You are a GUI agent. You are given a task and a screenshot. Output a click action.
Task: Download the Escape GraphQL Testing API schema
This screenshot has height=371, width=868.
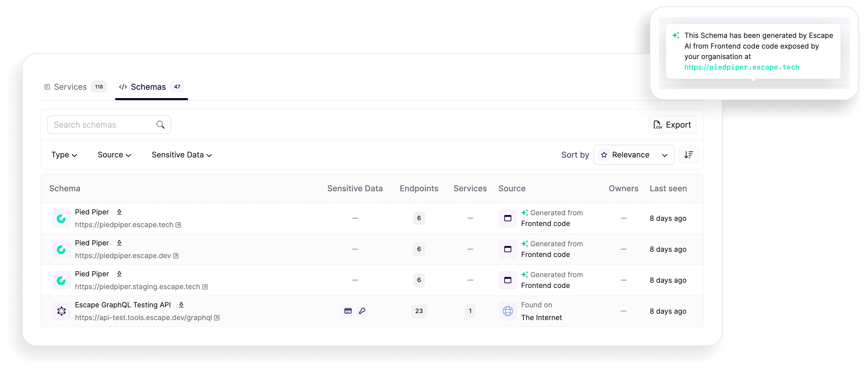tap(181, 305)
